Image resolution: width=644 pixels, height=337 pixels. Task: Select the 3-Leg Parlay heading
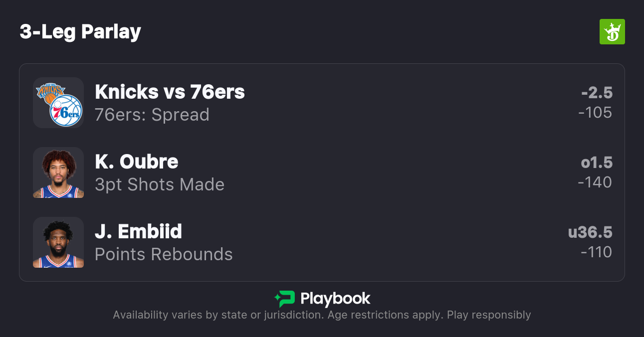click(80, 32)
